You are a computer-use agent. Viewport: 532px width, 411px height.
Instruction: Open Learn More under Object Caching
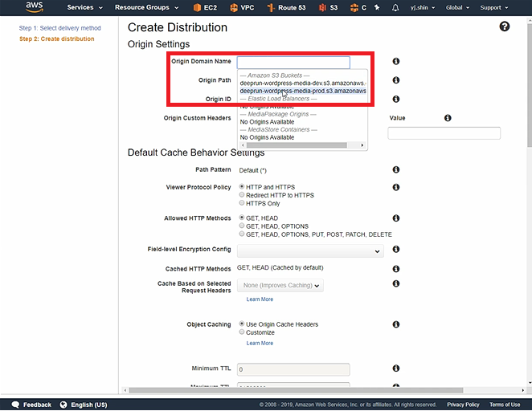click(260, 344)
